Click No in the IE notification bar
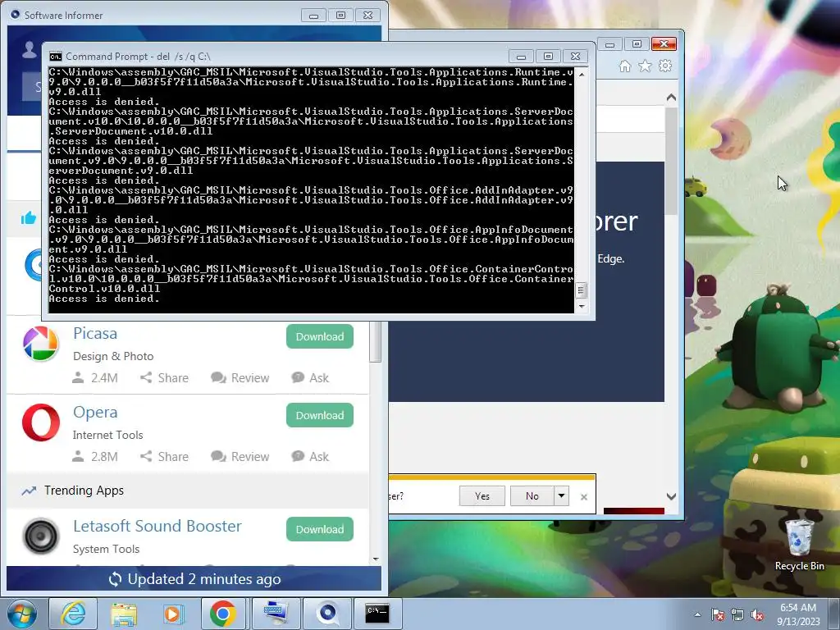This screenshot has width=840, height=630. [x=532, y=495]
